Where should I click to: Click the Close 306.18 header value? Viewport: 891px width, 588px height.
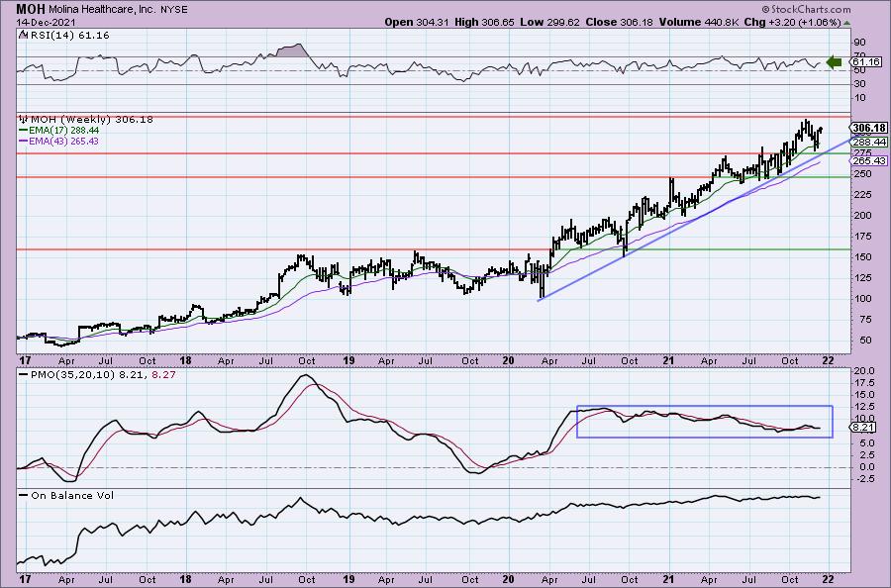click(x=620, y=22)
